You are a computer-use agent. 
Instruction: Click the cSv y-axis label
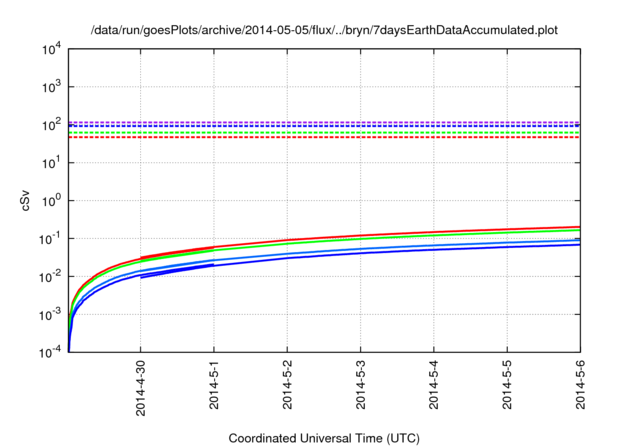[26, 200]
